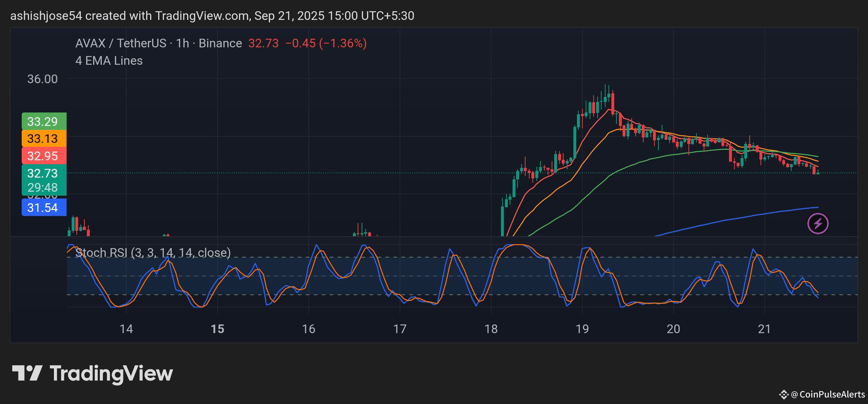Click the green 33.29 EMA price label

tap(44, 121)
